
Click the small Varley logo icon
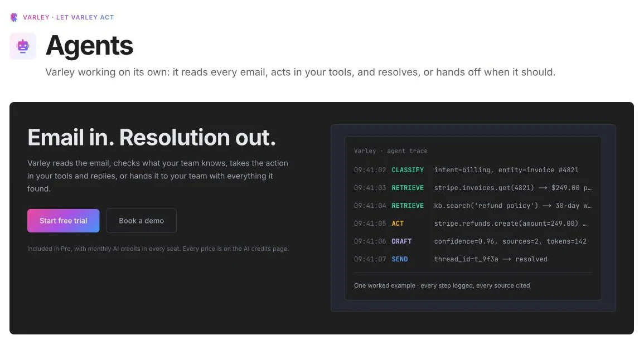click(14, 17)
